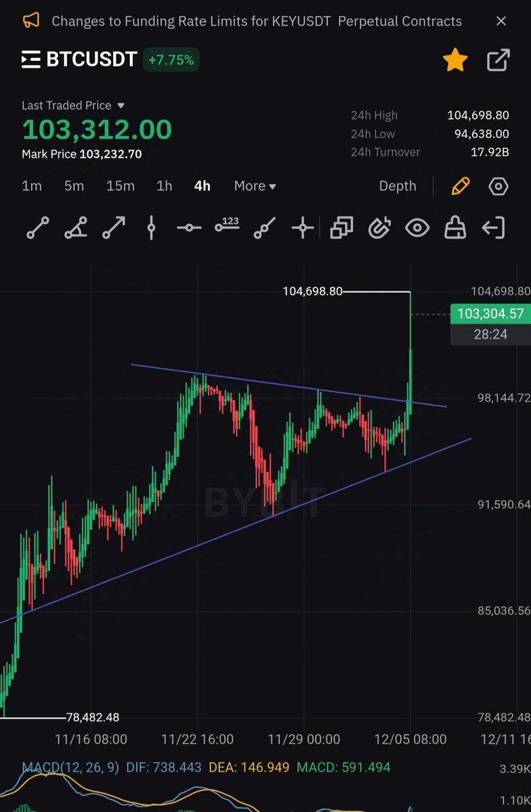Screen dimensions: 531x812
Task: Open chart in external share view
Action: pos(499,61)
